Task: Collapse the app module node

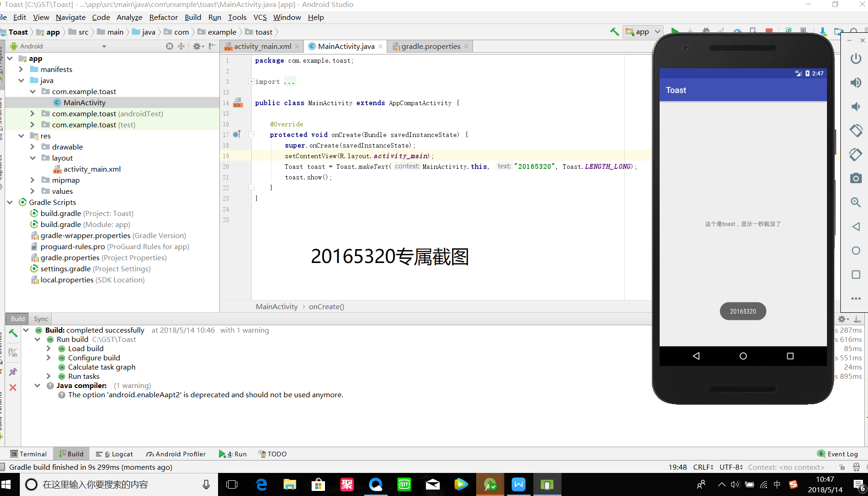Action: click(x=10, y=59)
